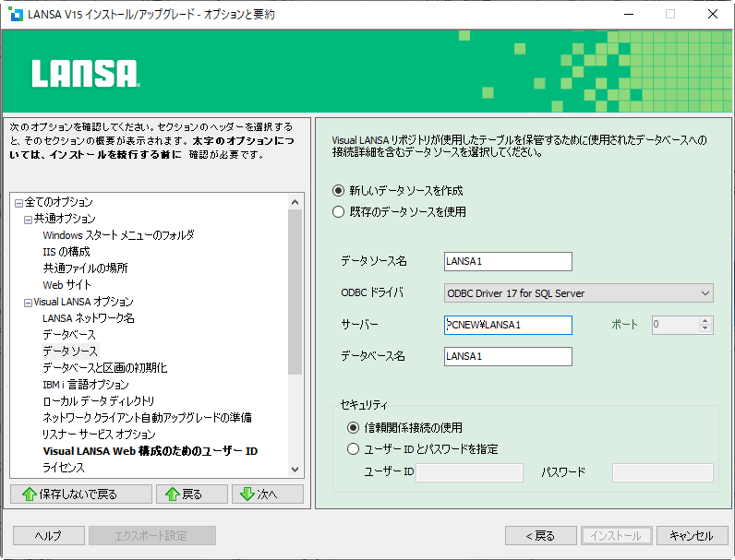Select Visual LANSA Web 構成のためのユーザーID item
Viewport: 735px width, 560px height.
coord(151,451)
